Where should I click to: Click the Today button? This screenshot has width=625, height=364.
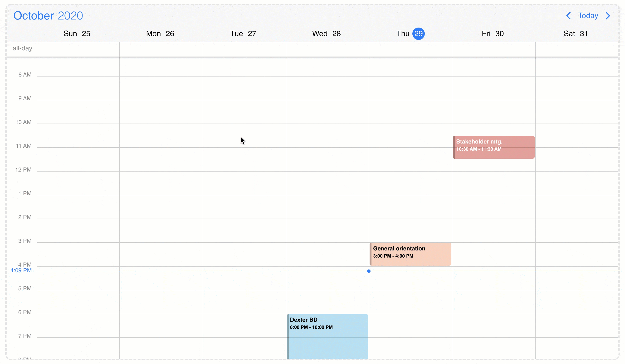pyautogui.click(x=588, y=16)
